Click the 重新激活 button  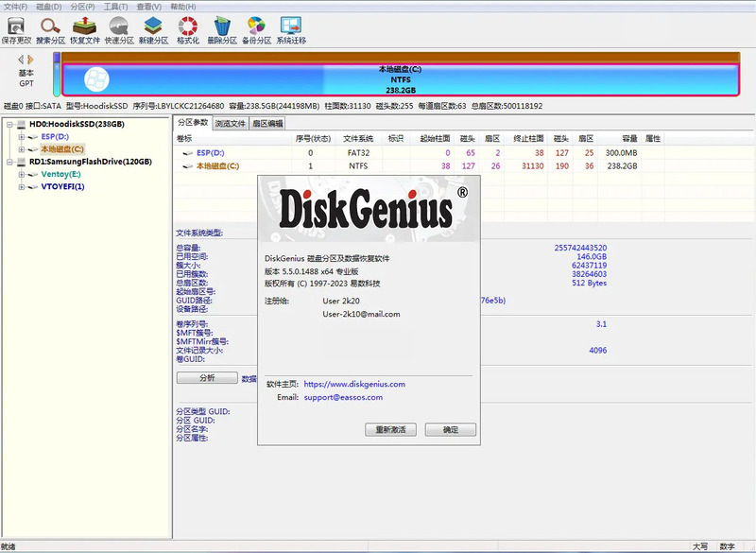tap(390, 429)
